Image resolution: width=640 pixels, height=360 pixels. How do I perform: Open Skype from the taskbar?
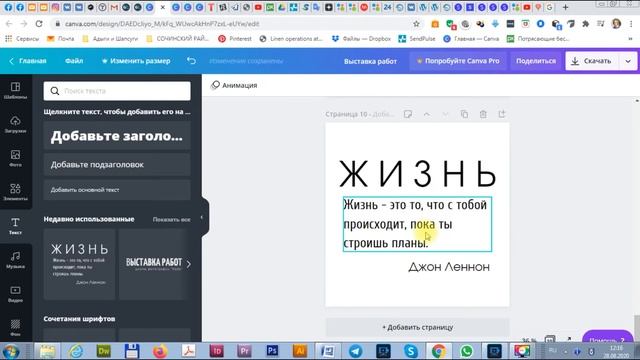click(x=411, y=351)
